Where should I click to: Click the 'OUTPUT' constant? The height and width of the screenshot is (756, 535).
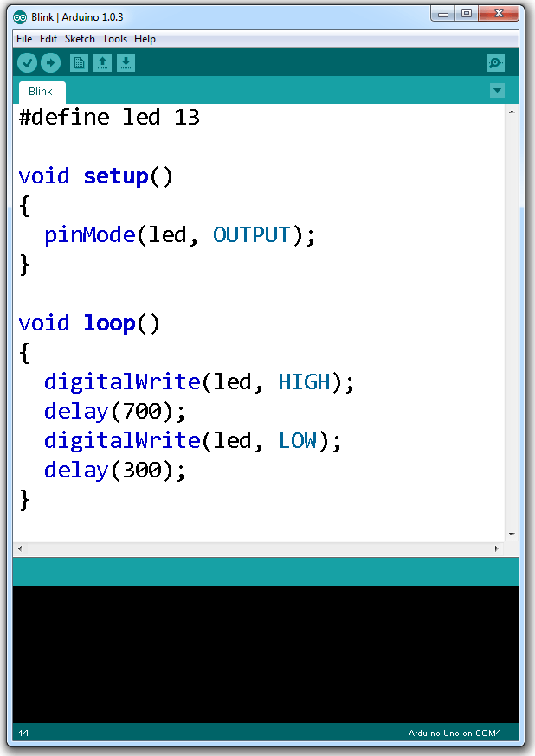point(251,235)
